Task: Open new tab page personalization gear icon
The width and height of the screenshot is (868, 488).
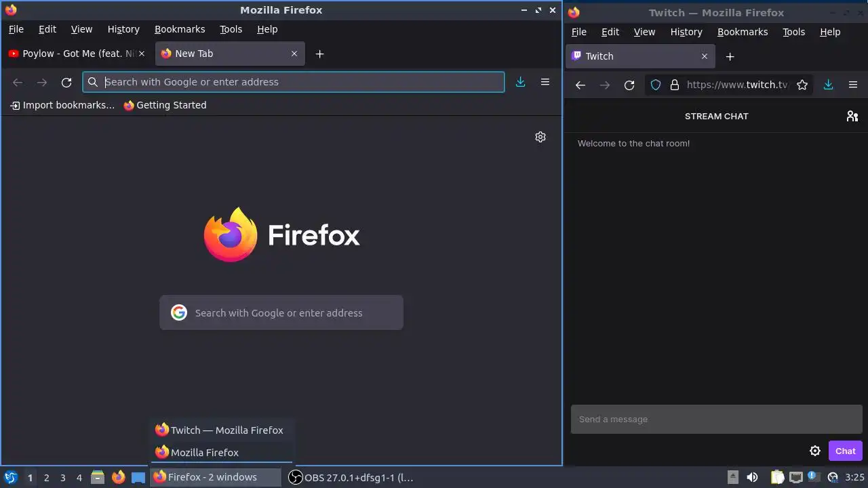Action: (540, 137)
